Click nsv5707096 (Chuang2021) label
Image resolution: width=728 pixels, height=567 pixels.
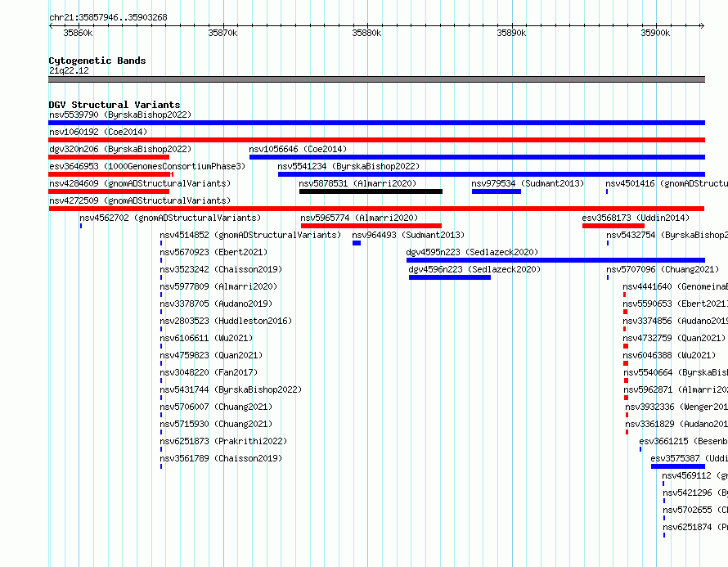663,269
